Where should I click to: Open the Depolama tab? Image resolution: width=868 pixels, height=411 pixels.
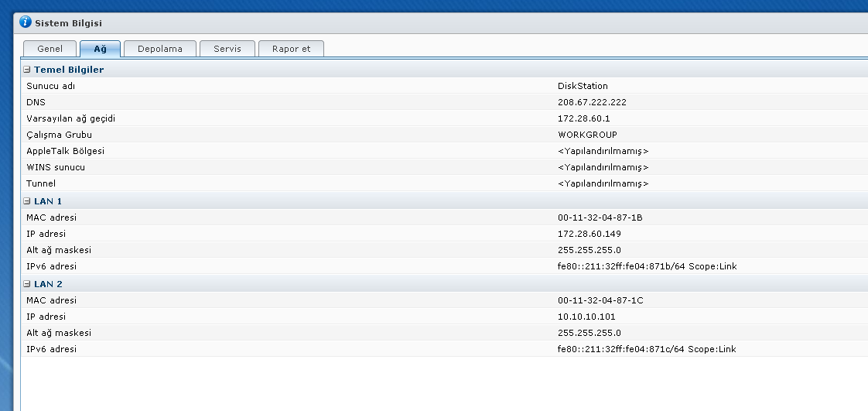pyautogui.click(x=159, y=49)
